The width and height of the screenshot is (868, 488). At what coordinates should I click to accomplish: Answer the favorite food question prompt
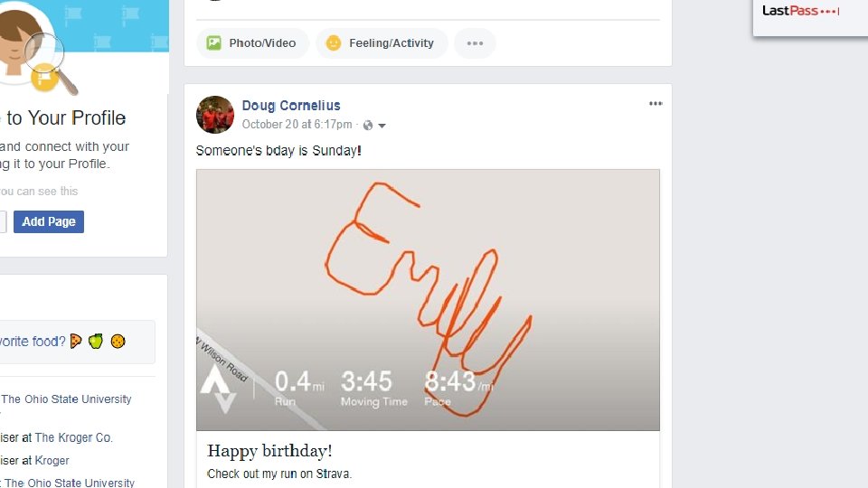point(33,342)
